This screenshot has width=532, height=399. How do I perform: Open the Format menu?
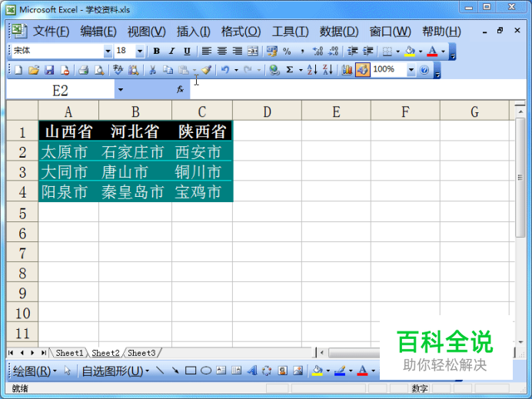[241, 32]
